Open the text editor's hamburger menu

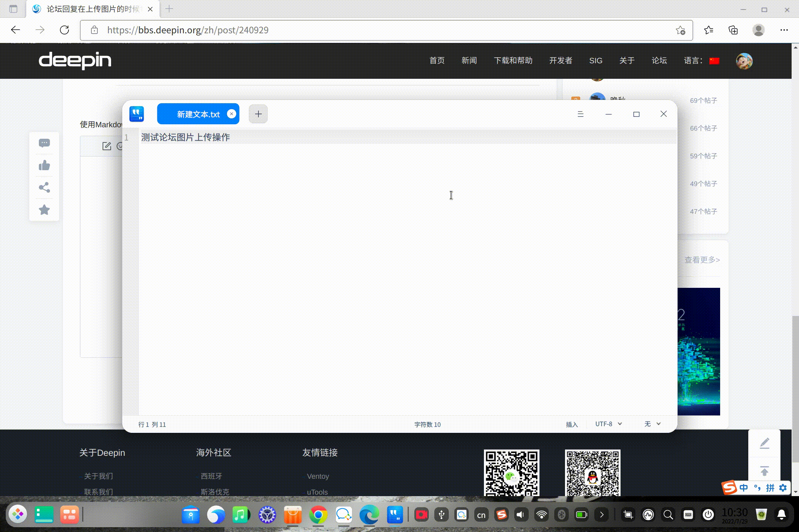coord(581,114)
